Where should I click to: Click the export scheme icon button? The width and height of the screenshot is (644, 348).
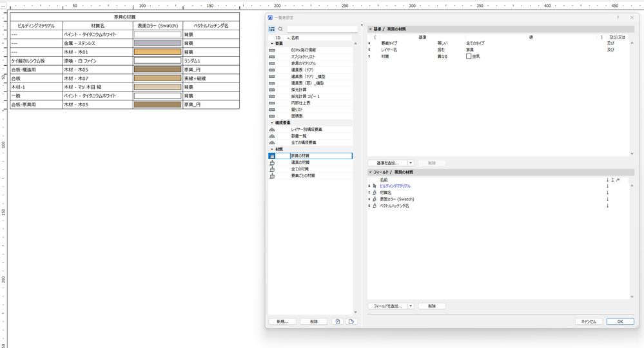(x=351, y=322)
